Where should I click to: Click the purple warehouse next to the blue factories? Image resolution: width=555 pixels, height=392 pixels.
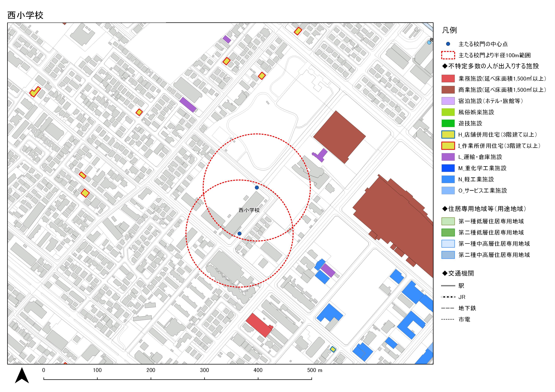click(328, 271)
